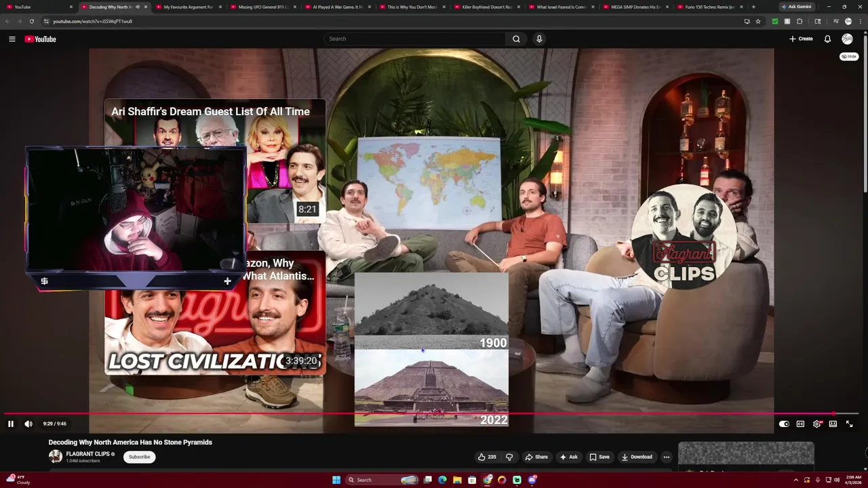This screenshot has height=488, width=868.
Task: Start voice search with microphone icon
Action: [x=539, y=39]
